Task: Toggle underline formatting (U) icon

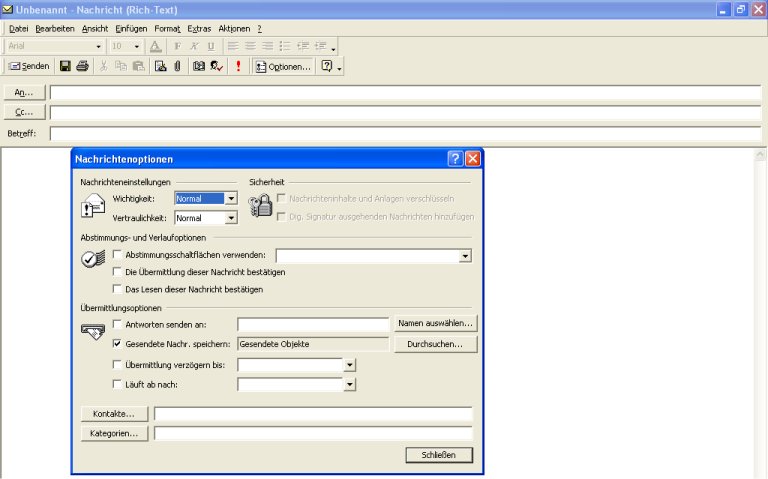Action: pyautogui.click(x=211, y=47)
